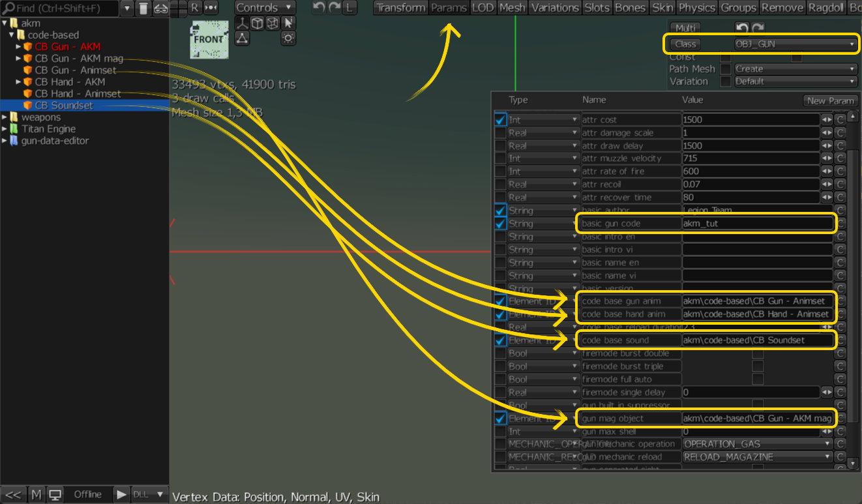This screenshot has height=504, width=862.
Task: Toggle the glasses view icon
Action: pyautogui.click(x=160, y=8)
